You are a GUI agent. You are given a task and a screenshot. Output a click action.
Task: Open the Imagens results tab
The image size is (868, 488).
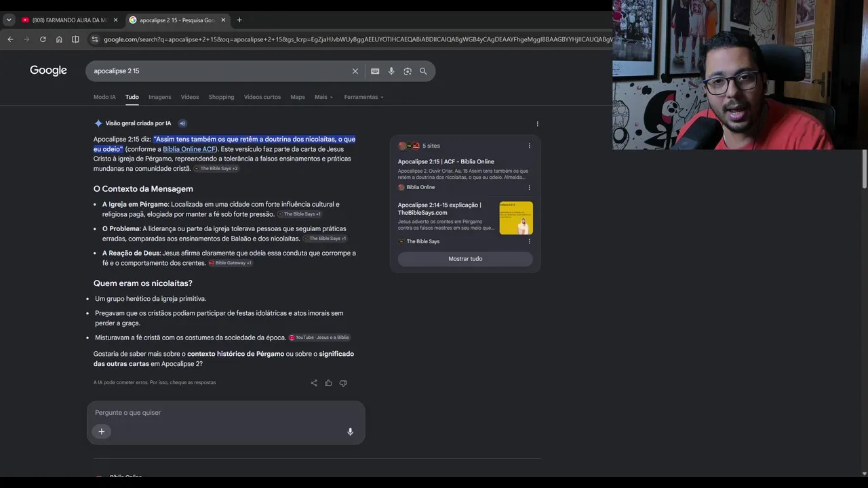pyautogui.click(x=160, y=97)
